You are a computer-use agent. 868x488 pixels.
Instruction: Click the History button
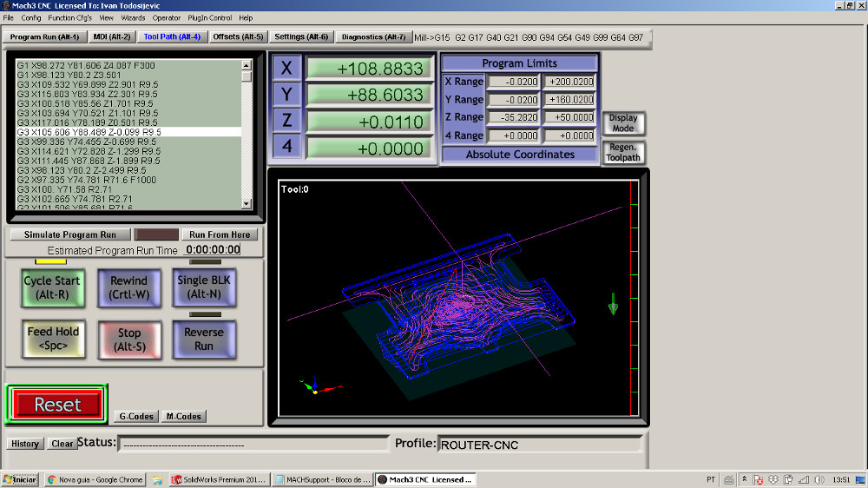click(25, 444)
